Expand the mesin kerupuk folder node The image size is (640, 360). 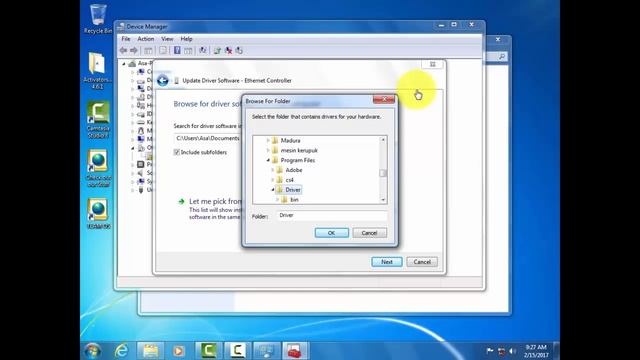tap(268, 150)
